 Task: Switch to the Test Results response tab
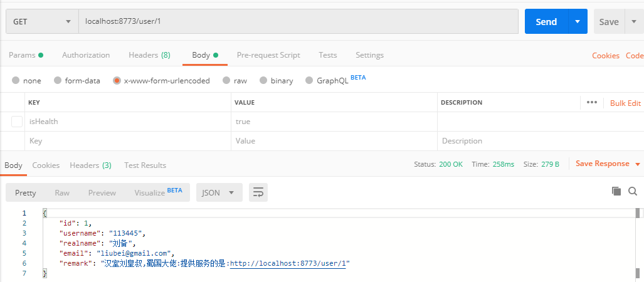[145, 165]
